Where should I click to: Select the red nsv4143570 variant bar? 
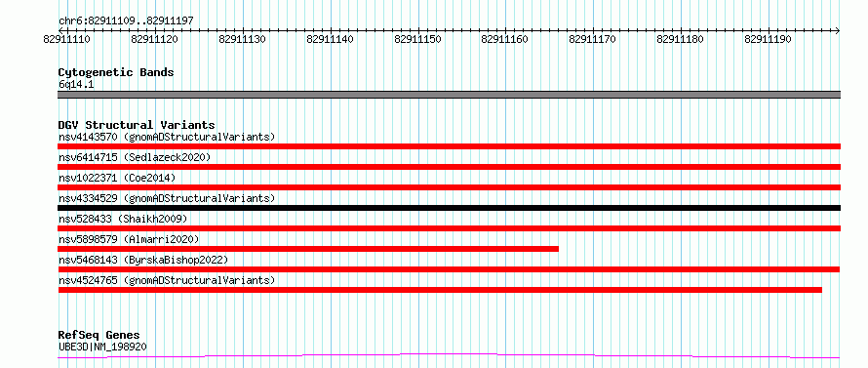coord(449,146)
